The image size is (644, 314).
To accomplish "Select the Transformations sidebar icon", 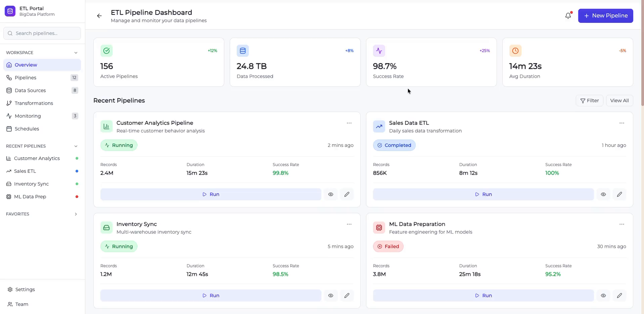I will click(x=9, y=103).
